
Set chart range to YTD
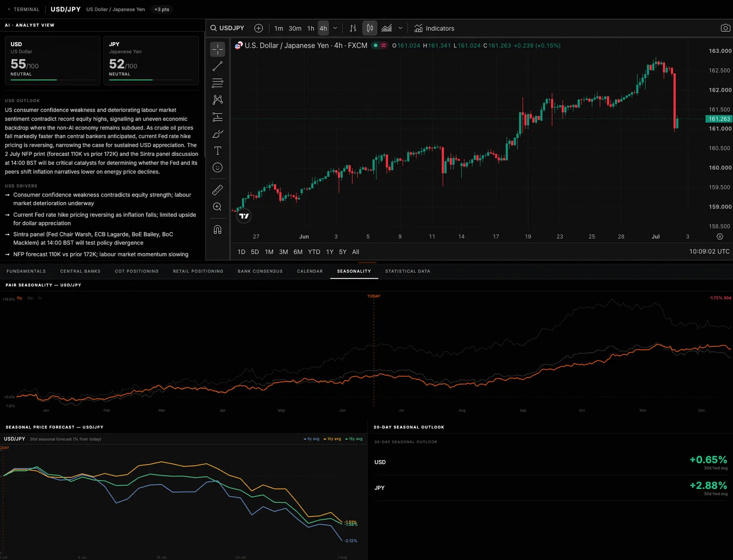click(314, 252)
